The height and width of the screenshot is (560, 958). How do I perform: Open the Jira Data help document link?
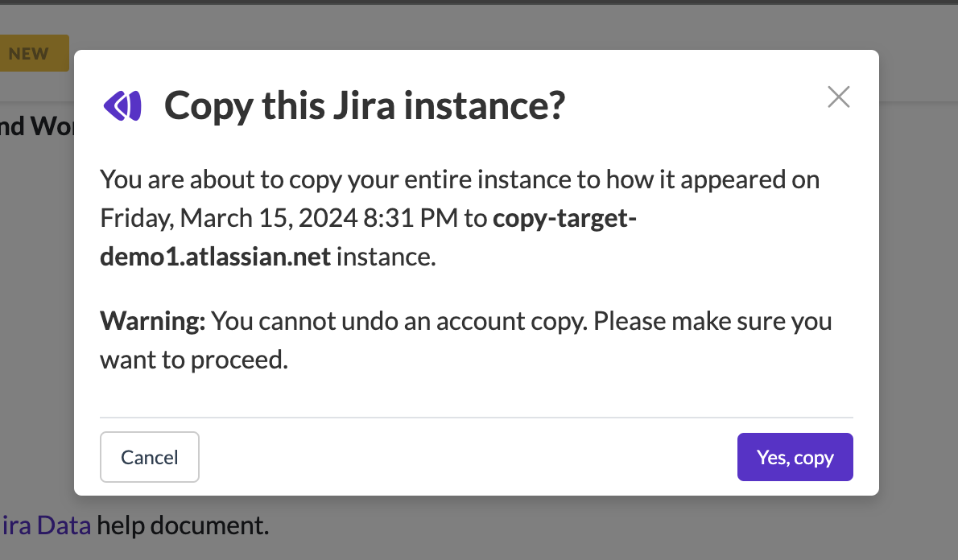click(44, 525)
